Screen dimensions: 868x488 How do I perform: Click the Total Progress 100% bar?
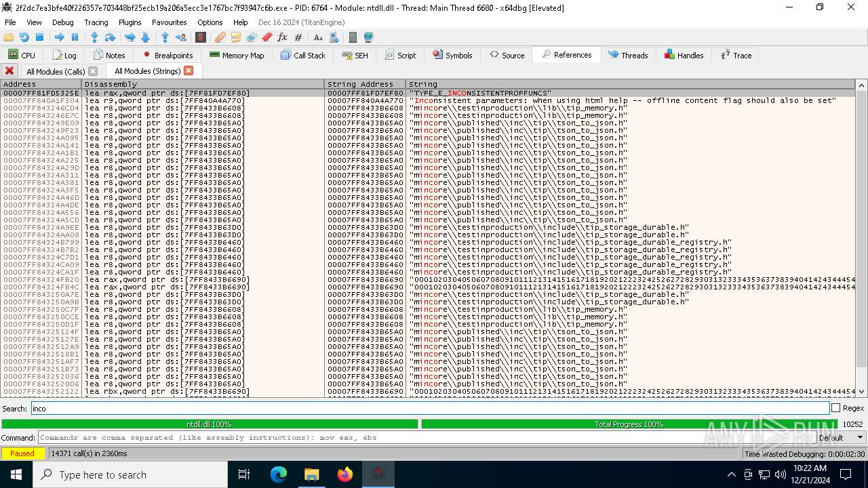coord(629,424)
